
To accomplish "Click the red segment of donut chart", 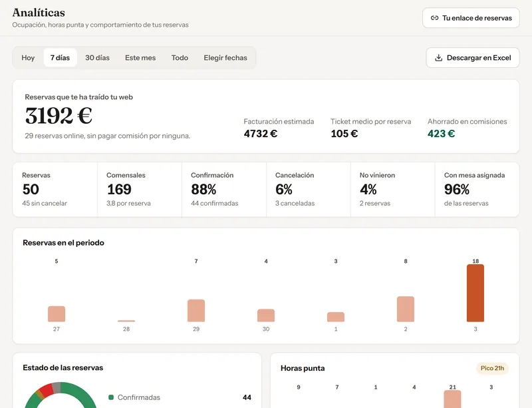I will pyautogui.click(x=46, y=390).
